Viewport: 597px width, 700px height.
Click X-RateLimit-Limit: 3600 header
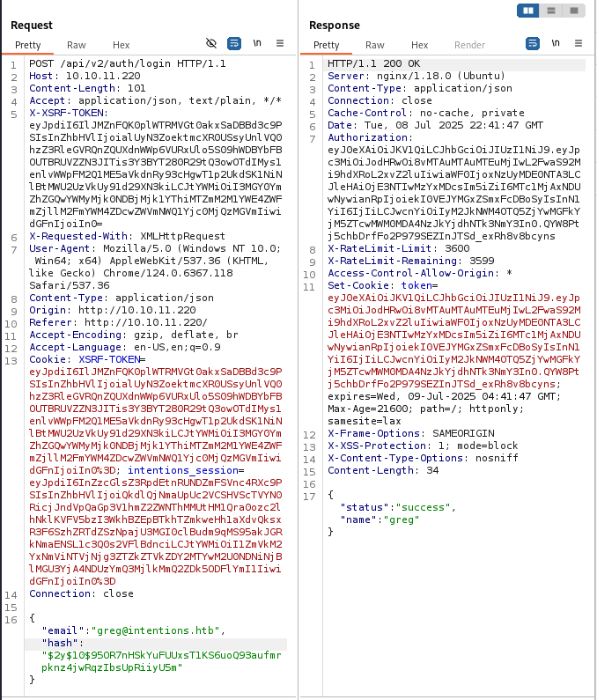pos(398,248)
